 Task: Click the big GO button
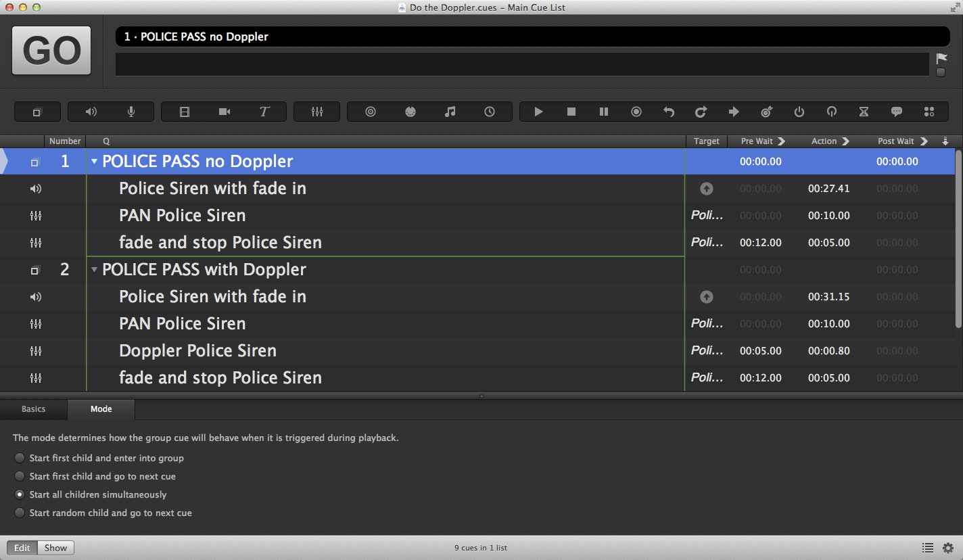click(x=51, y=51)
